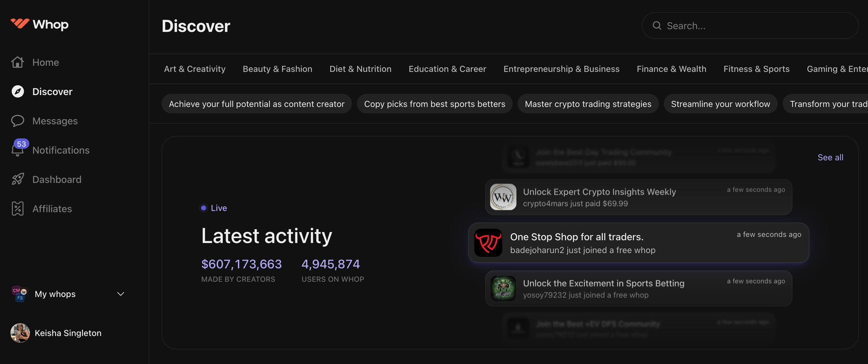Click the Notifications bell icon with badge
Viewport: 868px width, 364px height.
(17, 150)
